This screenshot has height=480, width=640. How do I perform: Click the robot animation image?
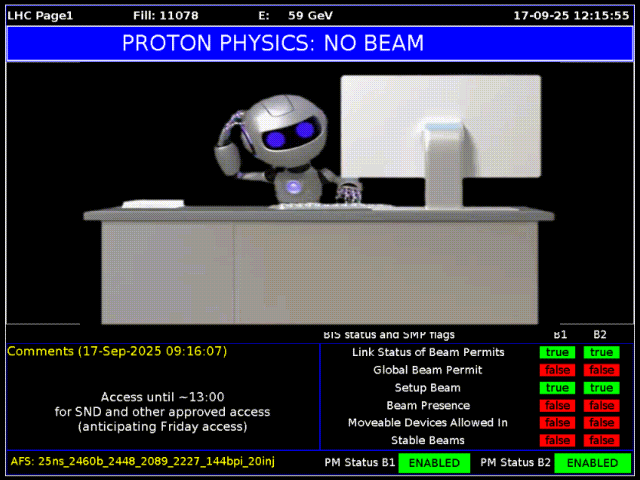click(320, 195)
